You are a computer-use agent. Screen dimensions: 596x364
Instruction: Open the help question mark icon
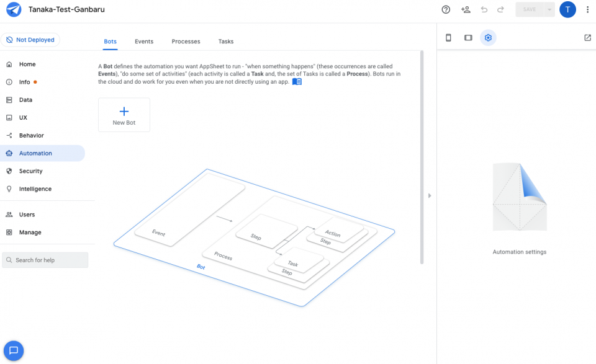(x=446, y=9)
